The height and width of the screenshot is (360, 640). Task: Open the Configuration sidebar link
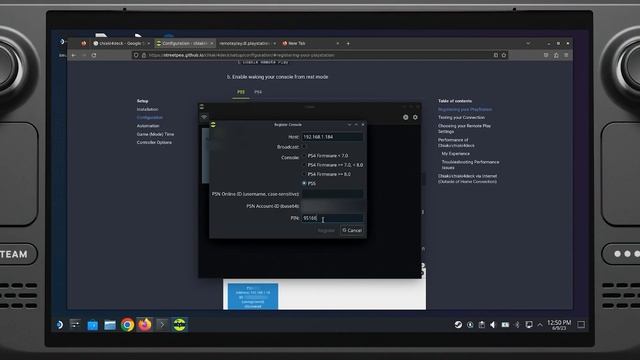(x=149, y=118)
